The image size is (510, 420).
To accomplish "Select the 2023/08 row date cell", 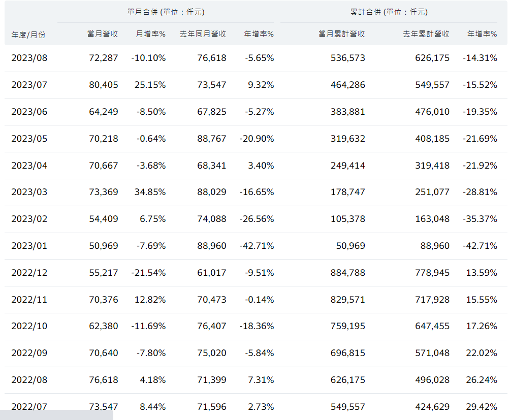I will point(29,58).
